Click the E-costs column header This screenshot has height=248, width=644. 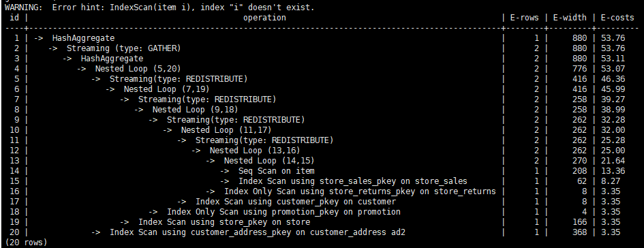tap(617, 18)
